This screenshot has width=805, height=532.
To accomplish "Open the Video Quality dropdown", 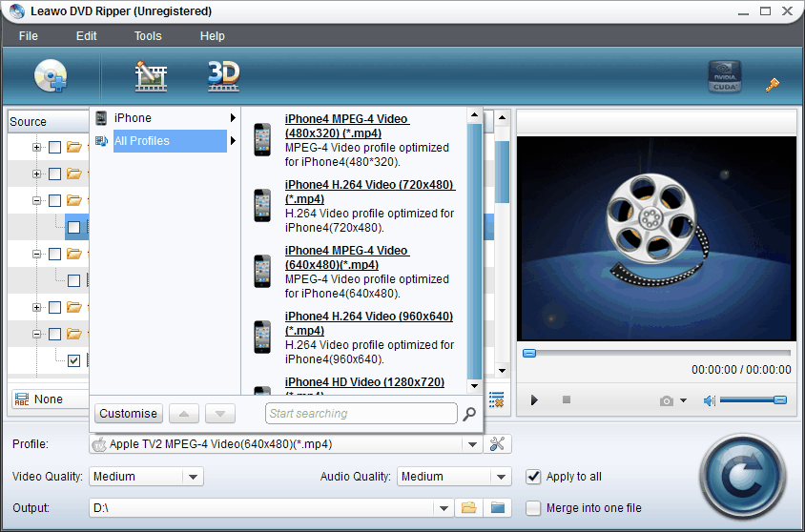I will (x=193, y=477).
